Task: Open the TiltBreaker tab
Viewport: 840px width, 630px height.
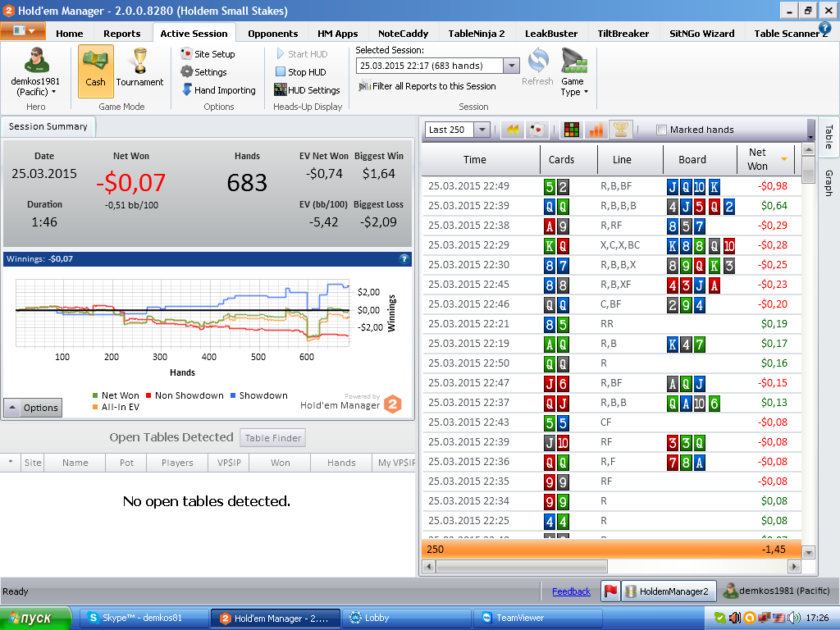Action: pos(623,33)
